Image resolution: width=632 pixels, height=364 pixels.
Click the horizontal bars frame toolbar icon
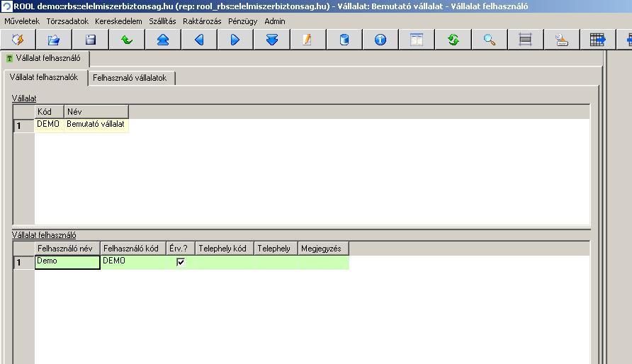525,40
